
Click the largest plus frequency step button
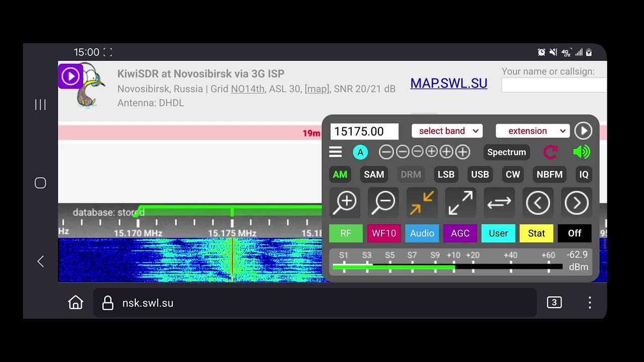click(462, 152)
